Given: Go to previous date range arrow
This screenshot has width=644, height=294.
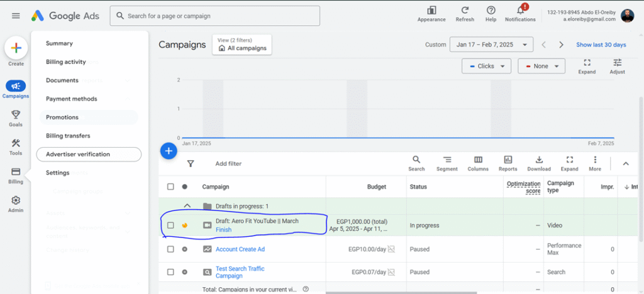Looking at the screenshot, I should [x=543, y=45].
